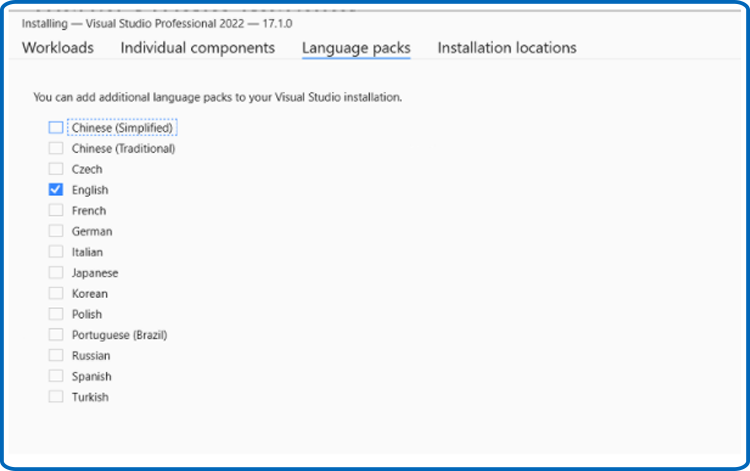Select the German checkbox
The height and width of the screenshot is (471, 750).
56,231
